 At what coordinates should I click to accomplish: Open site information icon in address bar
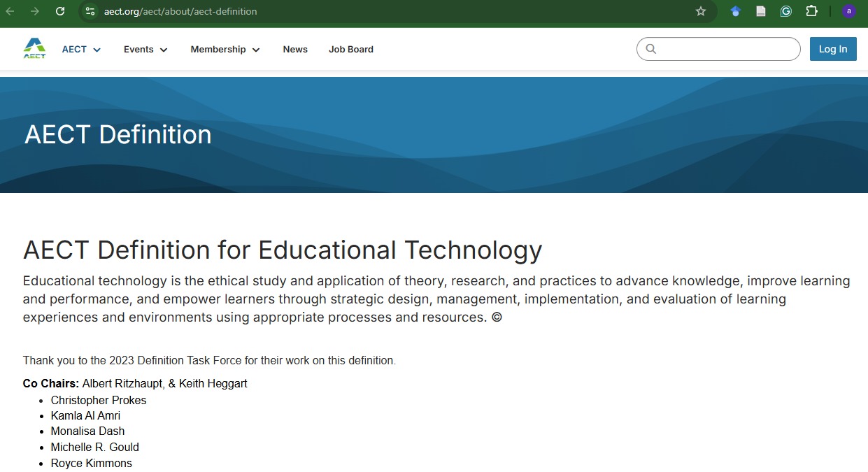click(90, 11)
